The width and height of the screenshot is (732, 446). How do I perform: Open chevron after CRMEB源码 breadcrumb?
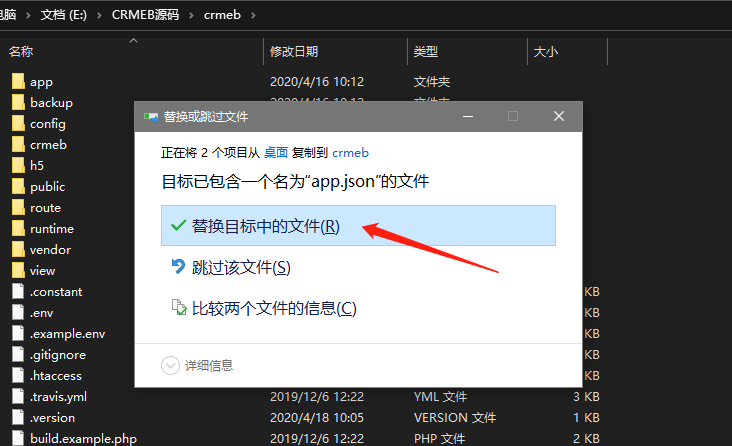tap(191, 15)
